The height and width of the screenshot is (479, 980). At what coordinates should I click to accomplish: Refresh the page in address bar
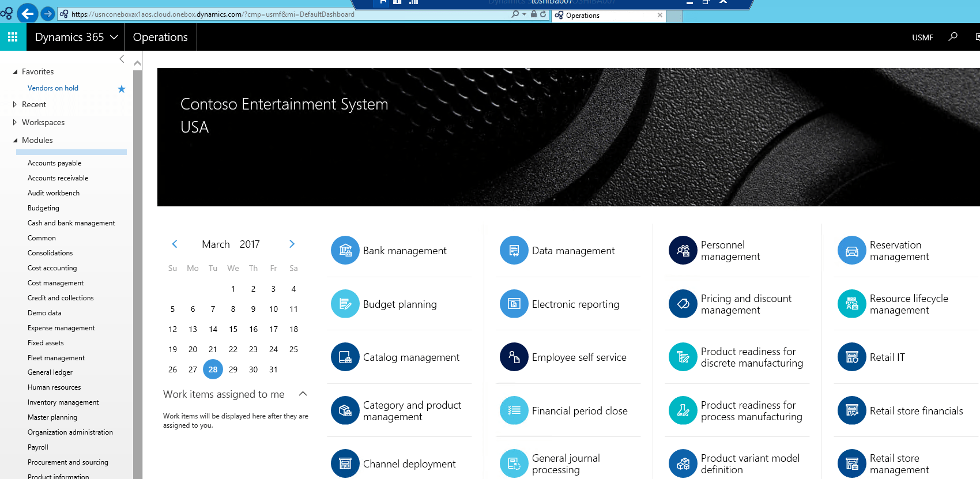(x=543, y=14)
